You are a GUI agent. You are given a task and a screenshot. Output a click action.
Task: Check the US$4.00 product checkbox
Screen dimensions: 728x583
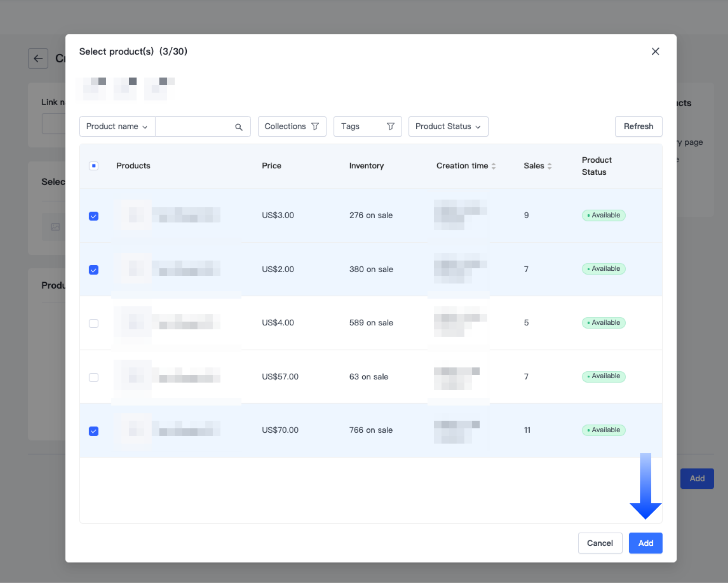(94, 323)
